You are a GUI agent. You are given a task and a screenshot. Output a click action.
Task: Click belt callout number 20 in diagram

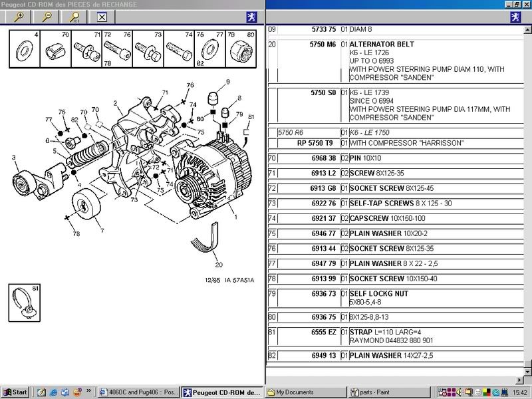coord(219,265)
